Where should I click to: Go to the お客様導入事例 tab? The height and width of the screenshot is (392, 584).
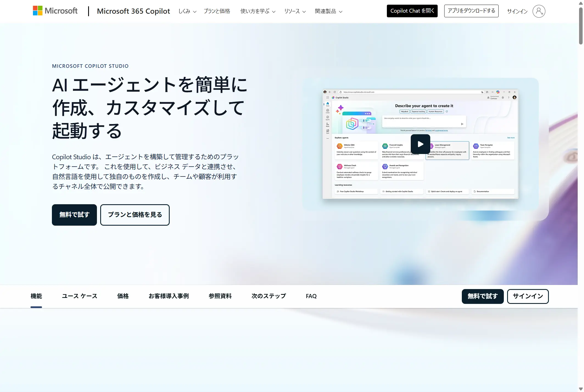(169, 296)
